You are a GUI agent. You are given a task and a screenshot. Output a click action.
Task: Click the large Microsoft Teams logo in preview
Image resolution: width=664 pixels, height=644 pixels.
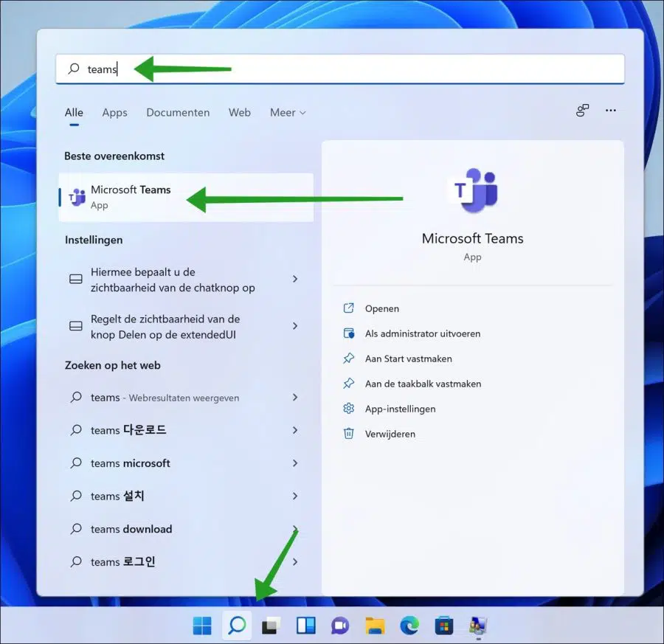[x=473, y=190]
